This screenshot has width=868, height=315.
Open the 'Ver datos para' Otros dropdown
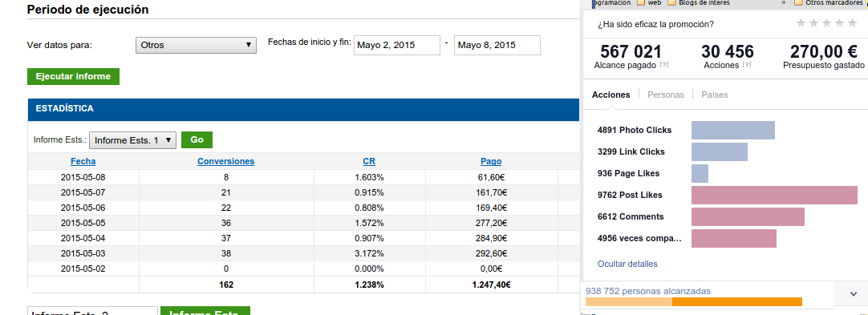(196, 46)
